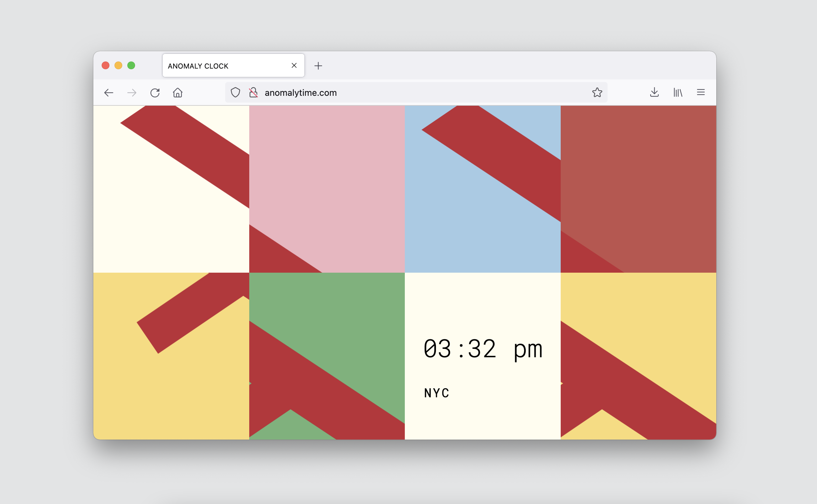The height and width of the screenshot is (504, 817).
Task: Open the tracking protection shield
Action: coord(235,92)
